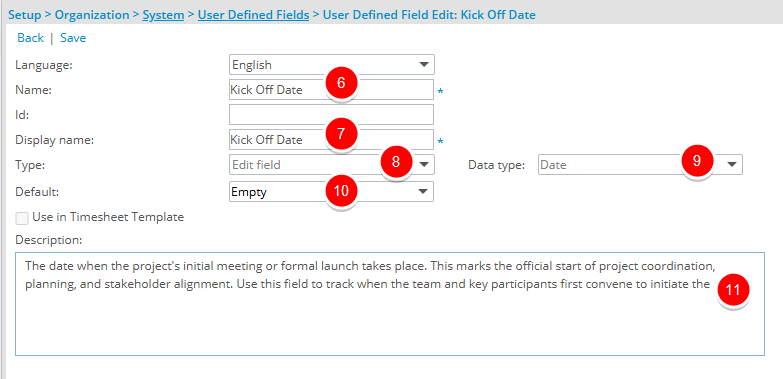This screenshot has width=783, height=379.
Task: Click the Description text area
Action: 390,304
